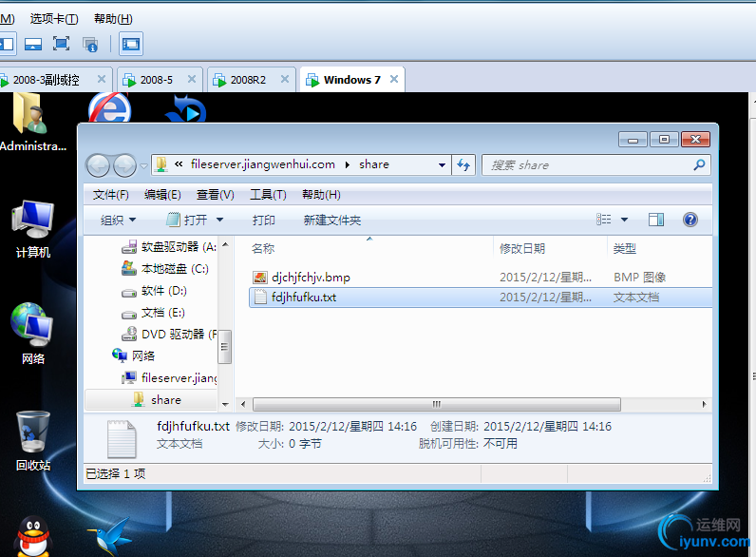The height and width of the screenshot is (557, 756).
Task: Click fileserver.jiangwenhui.com in address bar
Action: (x=263, y=164)
